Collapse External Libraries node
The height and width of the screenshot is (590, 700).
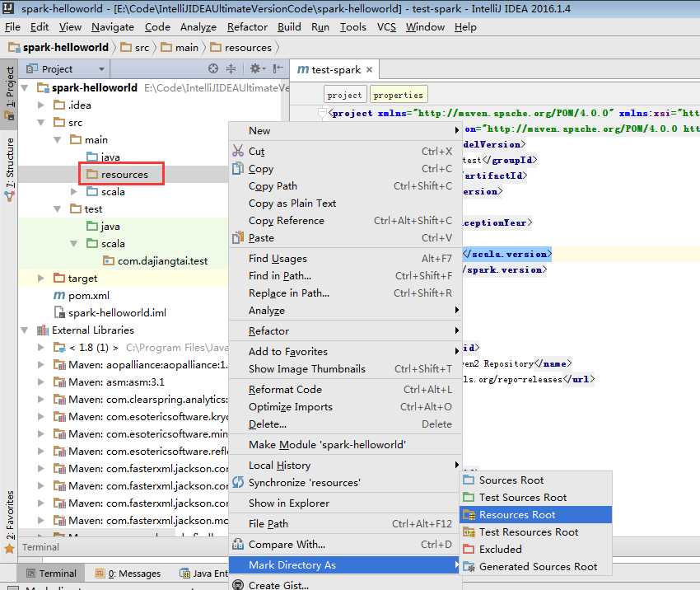(25, 330)
